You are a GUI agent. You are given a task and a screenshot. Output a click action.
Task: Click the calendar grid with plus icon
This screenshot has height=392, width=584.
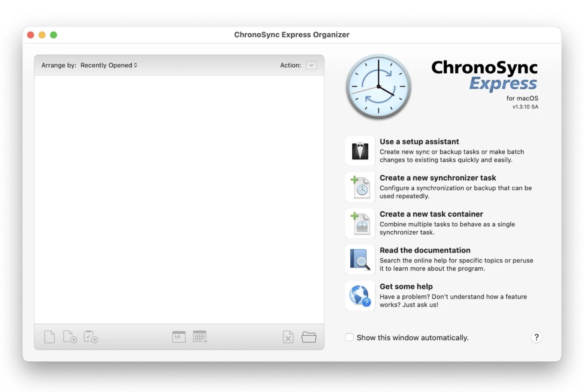point(200,337)
